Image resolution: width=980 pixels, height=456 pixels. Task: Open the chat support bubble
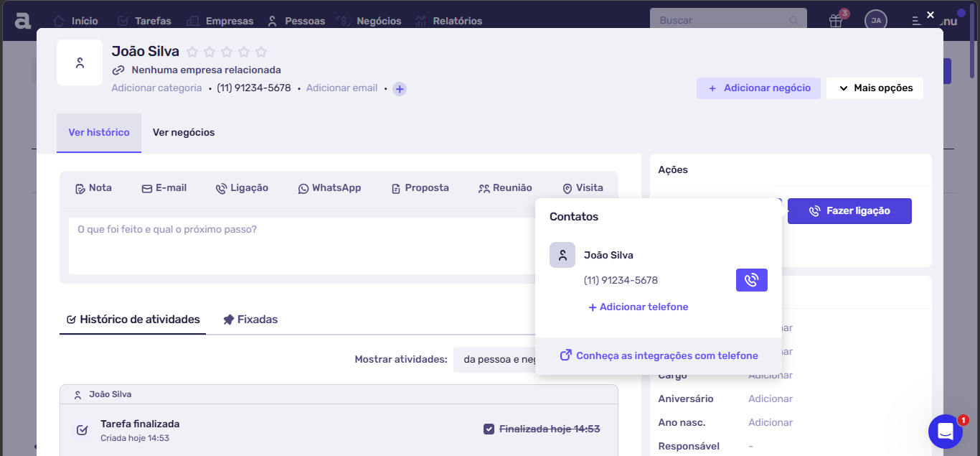pyautogui.click(x=945, y=431)
